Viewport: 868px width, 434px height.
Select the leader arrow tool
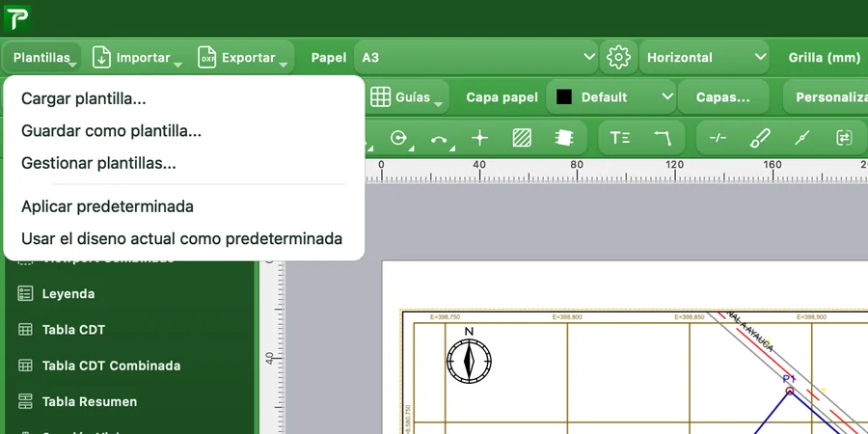click(x=662, y=138)
